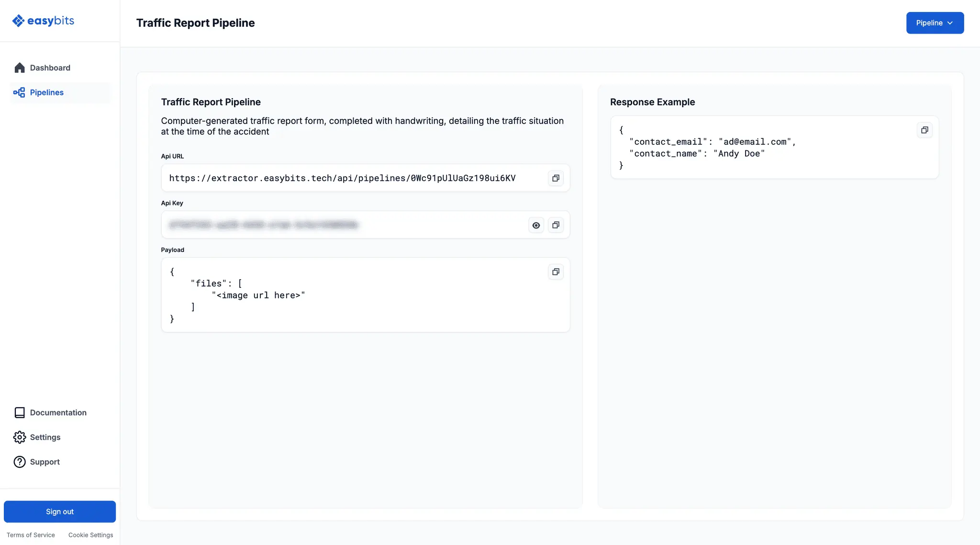Click the easybits logo

click(43, 21)
